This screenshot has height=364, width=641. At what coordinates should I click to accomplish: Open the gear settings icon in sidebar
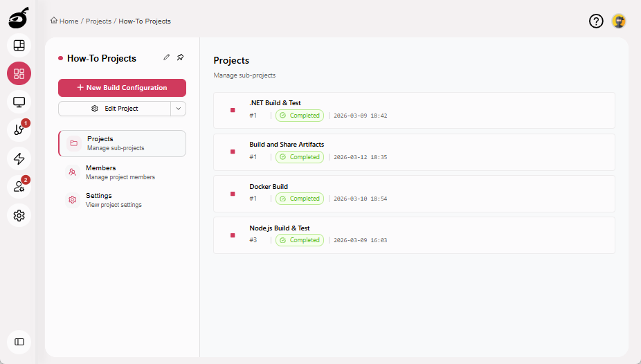click(19, 215)
